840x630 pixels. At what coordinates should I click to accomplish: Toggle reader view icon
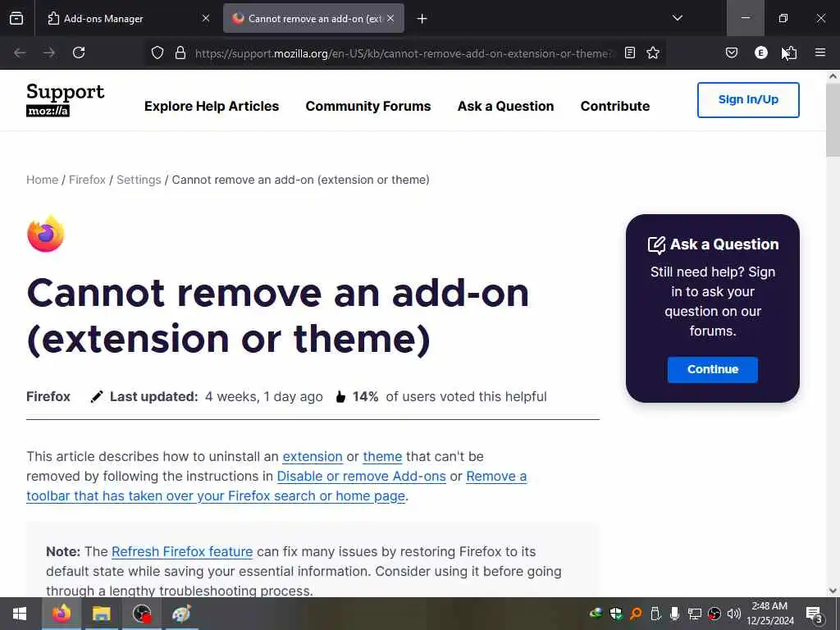coord(630,52)
